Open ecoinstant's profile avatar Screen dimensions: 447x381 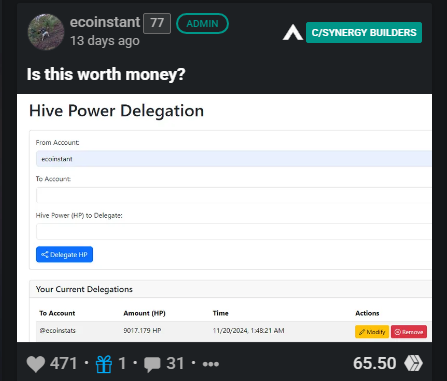46,32
